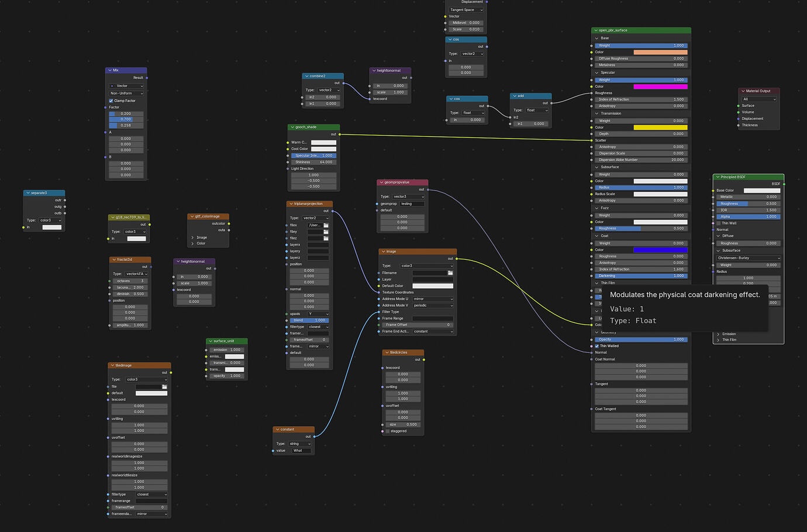The image size is (807, 532).
Task: Open Frame End Action constant dropdown
Action: click(433, 331)
